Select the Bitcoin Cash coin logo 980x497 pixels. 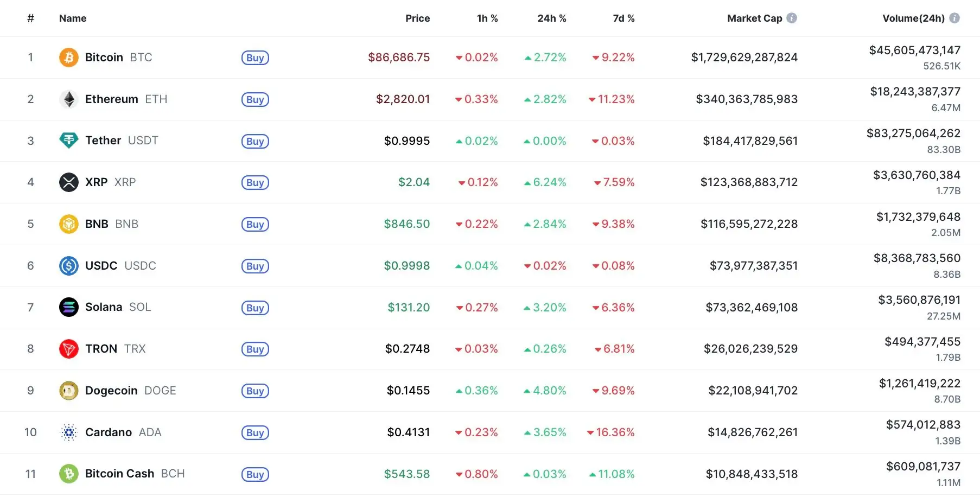click(68, 473)
